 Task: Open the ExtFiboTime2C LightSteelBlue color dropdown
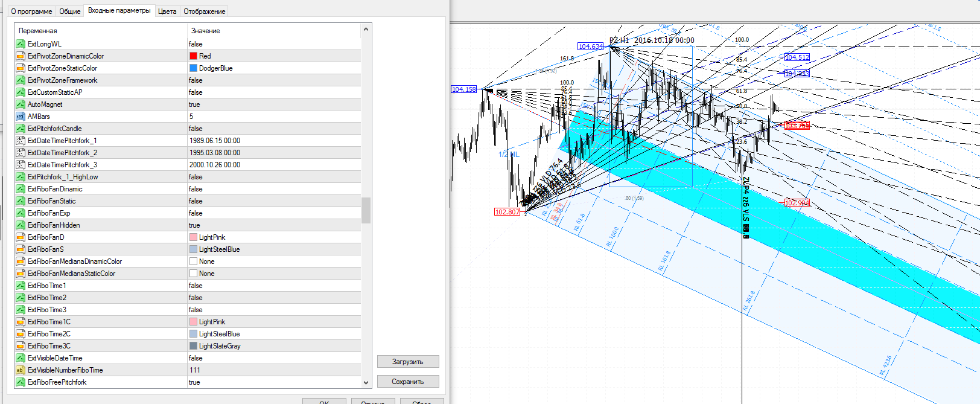point(274,334)
